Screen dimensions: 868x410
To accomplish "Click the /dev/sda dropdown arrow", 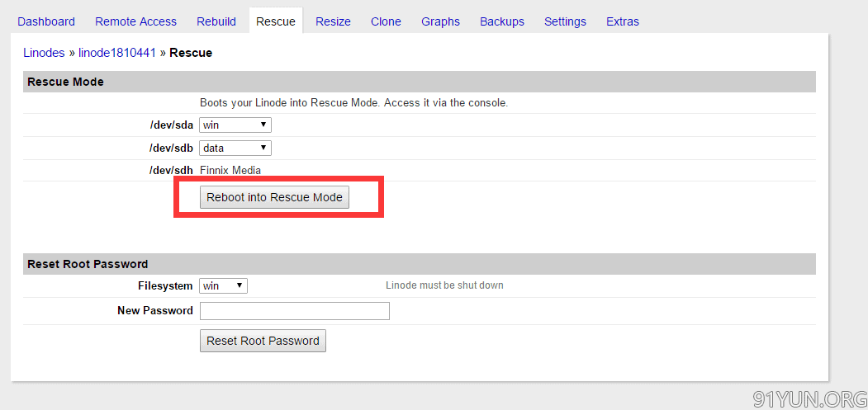I will (x=263, y=125).
